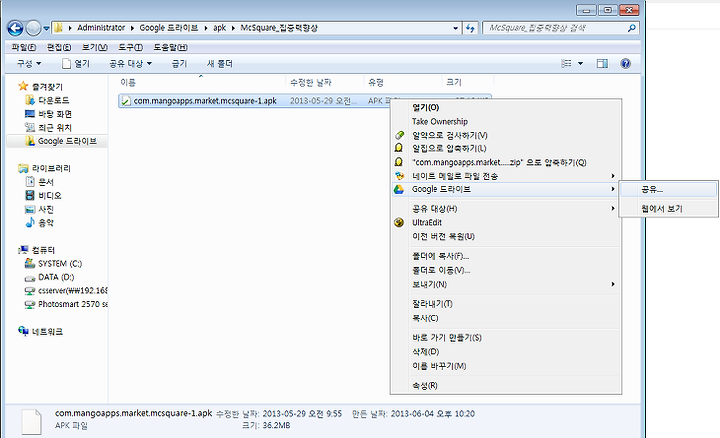Open 바탕 화면 in the navigation pane
This screenshot has height=438, width=720.
(48, 114)
